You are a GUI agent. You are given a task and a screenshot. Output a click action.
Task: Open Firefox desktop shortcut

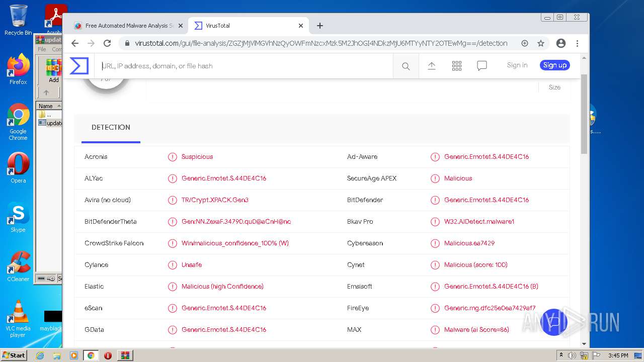[18, 69]
